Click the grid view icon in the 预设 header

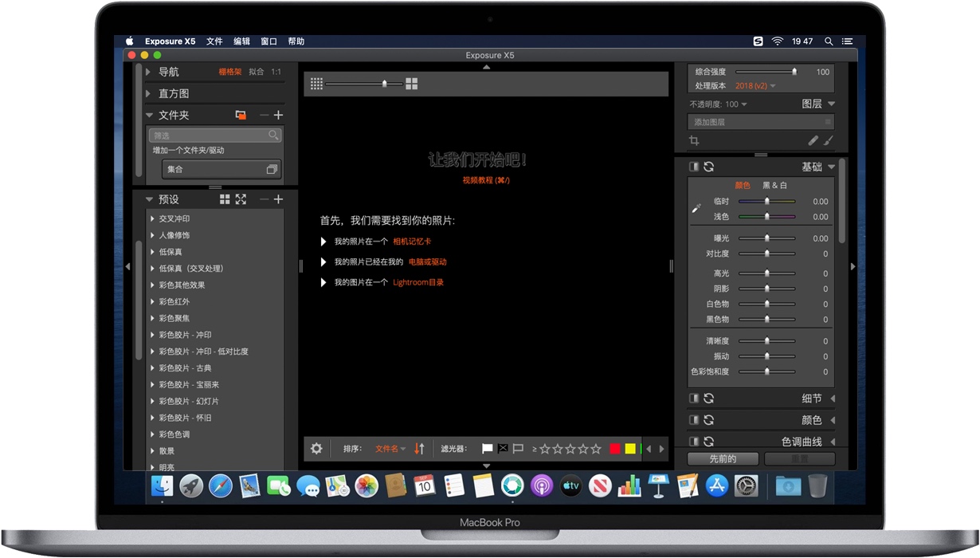click(x=224, y=199)
